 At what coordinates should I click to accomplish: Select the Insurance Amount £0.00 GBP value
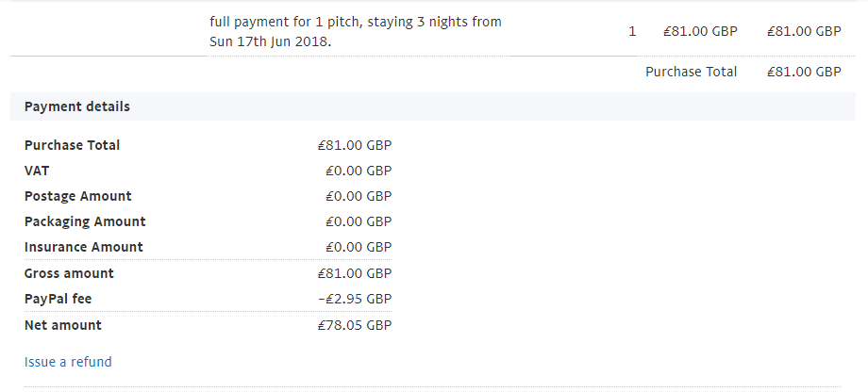pos(358,248)
